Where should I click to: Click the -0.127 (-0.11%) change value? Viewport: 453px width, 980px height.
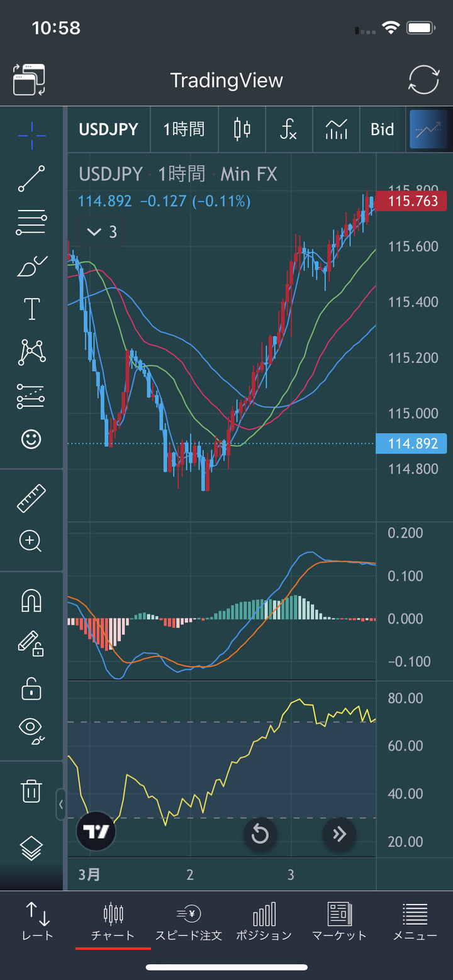pyautogui.click(x=195, y=201)
